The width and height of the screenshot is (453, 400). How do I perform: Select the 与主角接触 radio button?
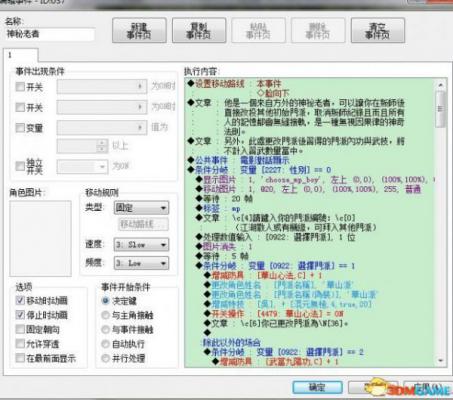tap(105, 315)
